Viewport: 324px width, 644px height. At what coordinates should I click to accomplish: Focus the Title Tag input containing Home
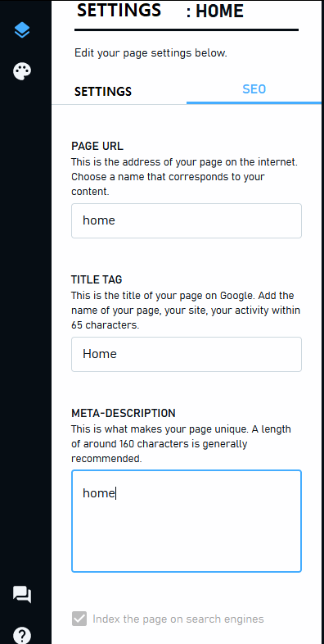tap(187, 354)
